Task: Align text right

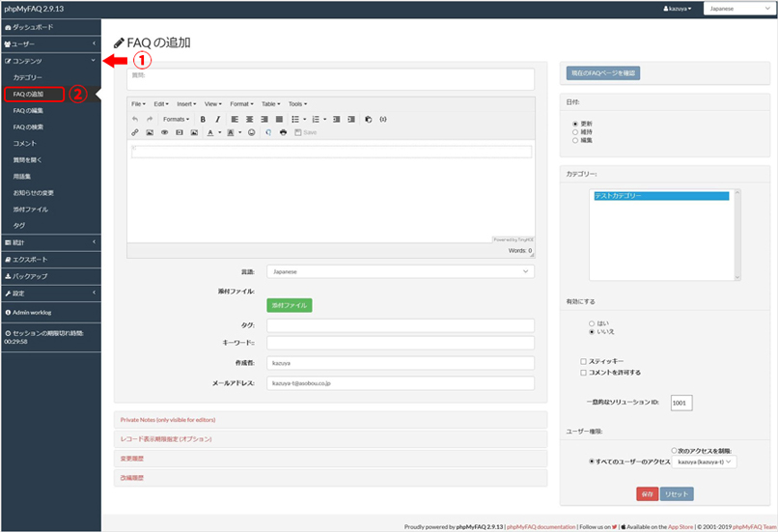Action: tap(264, 119)
